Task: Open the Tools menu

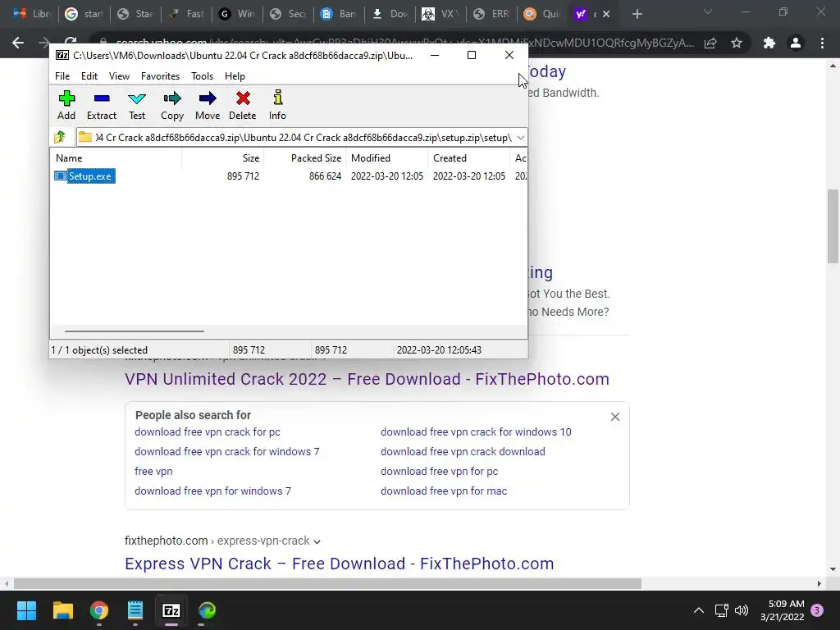Action: pyautogui.click(x=202, y=76)
